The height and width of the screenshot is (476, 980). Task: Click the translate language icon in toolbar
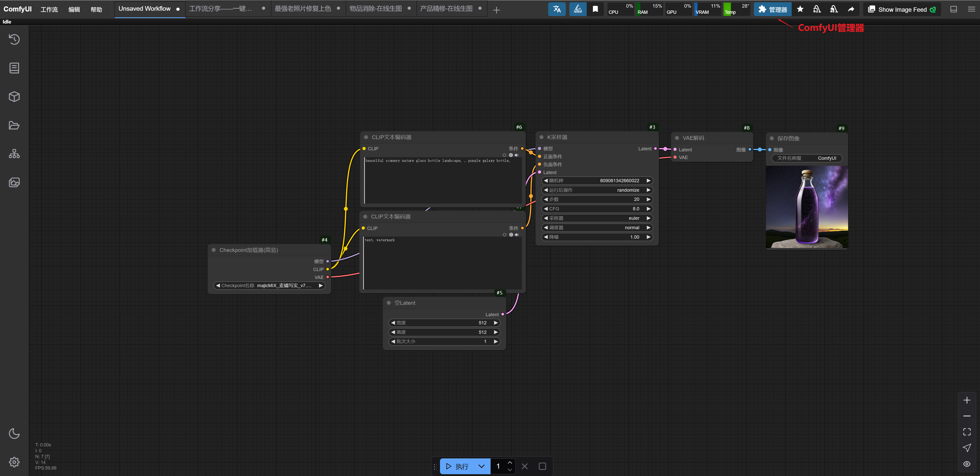(557, 9)
